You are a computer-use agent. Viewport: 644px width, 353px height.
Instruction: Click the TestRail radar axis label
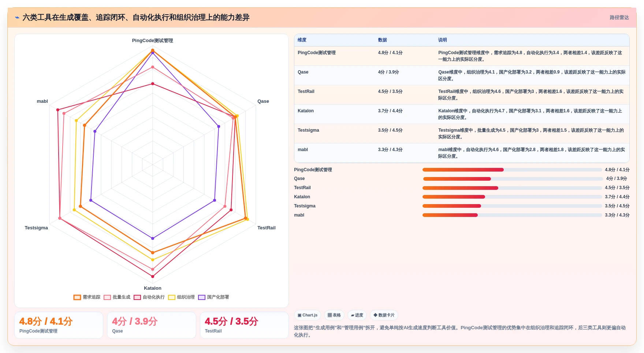[x=267, y=228]
